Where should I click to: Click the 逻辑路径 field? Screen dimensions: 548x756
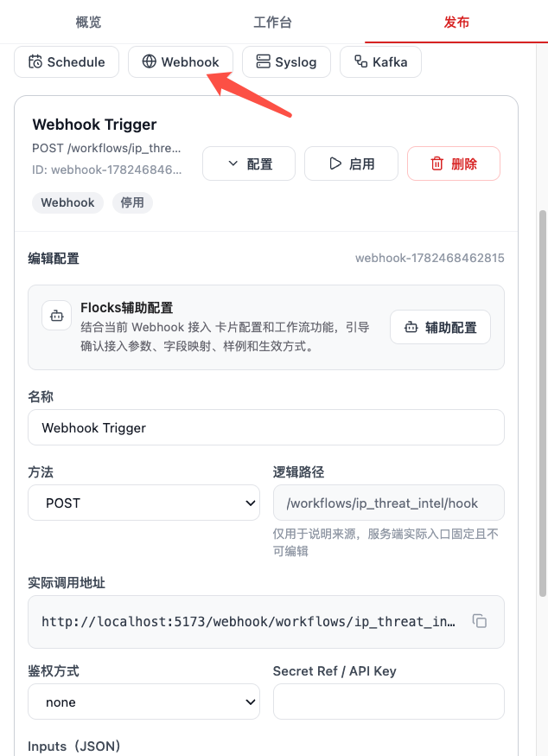(388, 503)
